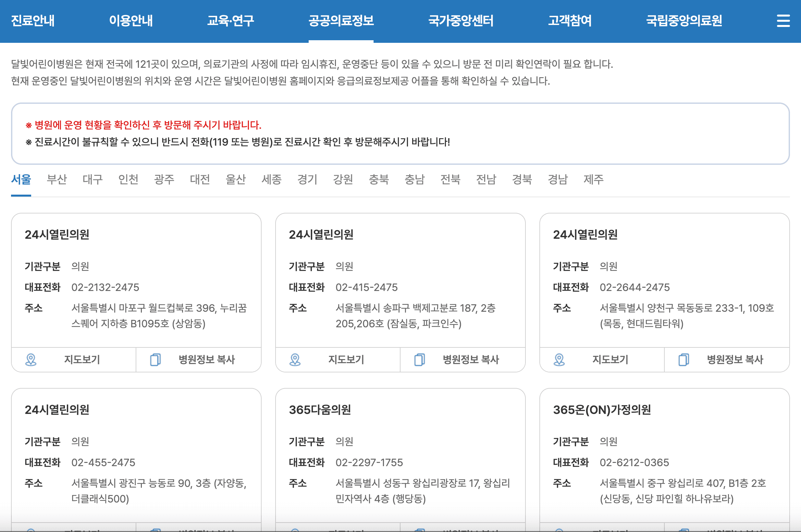Switch to the 부산 region tab
Viewport: 801px width, 532px height.
coord(57,179)
